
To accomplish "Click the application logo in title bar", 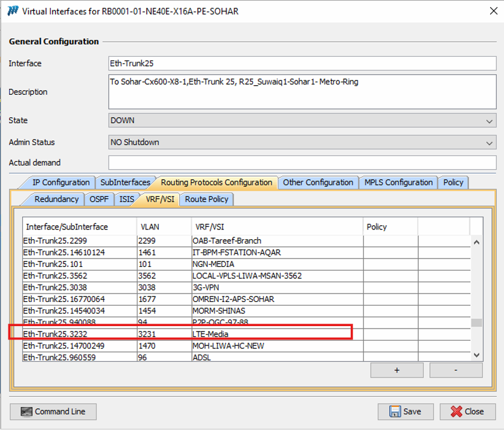I will pyautogui.click(x=12, y=11).
